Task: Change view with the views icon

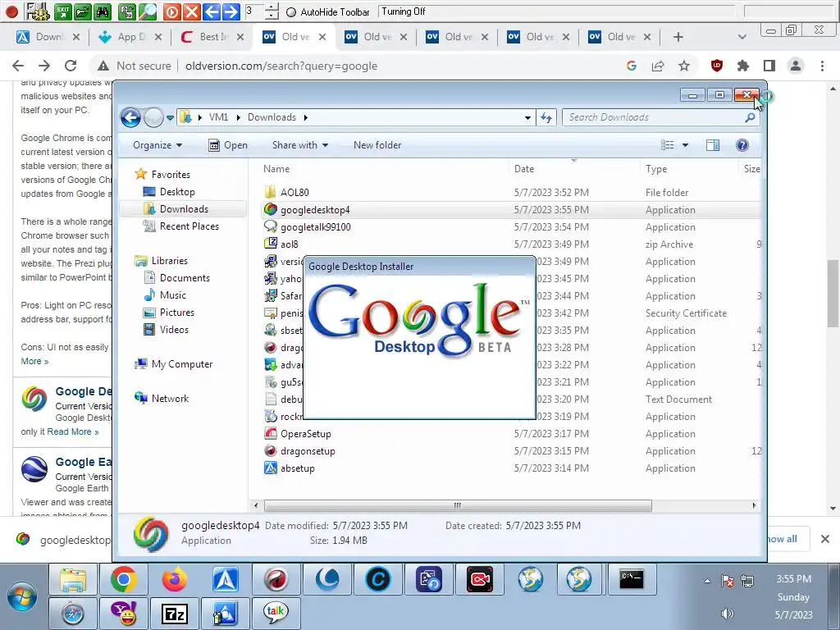Action: point(668,145)
